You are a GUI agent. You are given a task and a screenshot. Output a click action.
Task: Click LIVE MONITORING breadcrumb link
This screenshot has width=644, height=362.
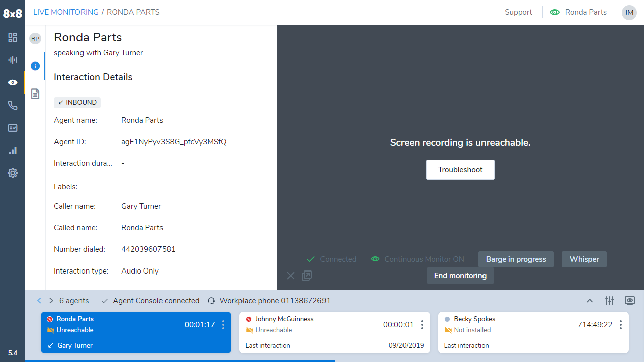(x=66, y=12)
